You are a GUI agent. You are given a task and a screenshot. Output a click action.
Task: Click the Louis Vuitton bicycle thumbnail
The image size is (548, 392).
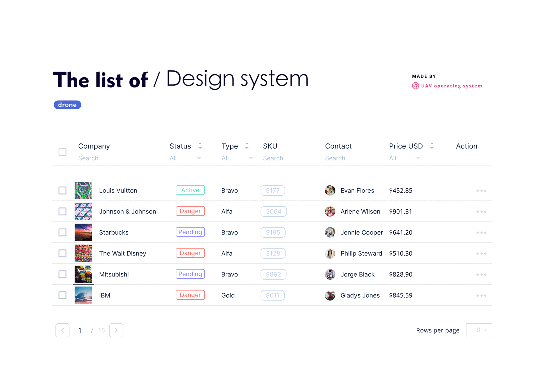(x=83, y=190)
